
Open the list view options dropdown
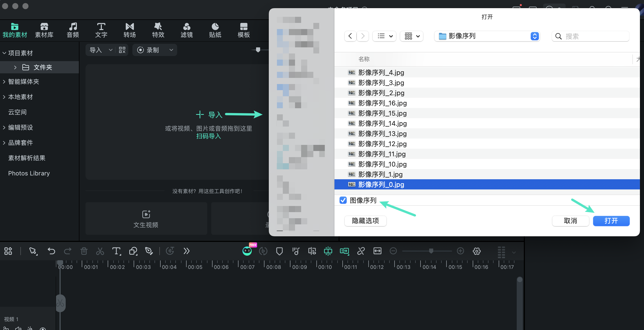click(x=384, y=36)
